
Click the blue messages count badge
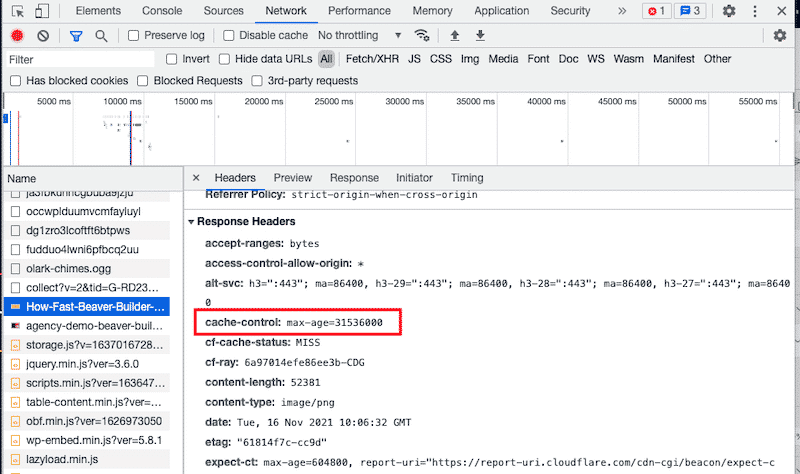coord(690,11)
